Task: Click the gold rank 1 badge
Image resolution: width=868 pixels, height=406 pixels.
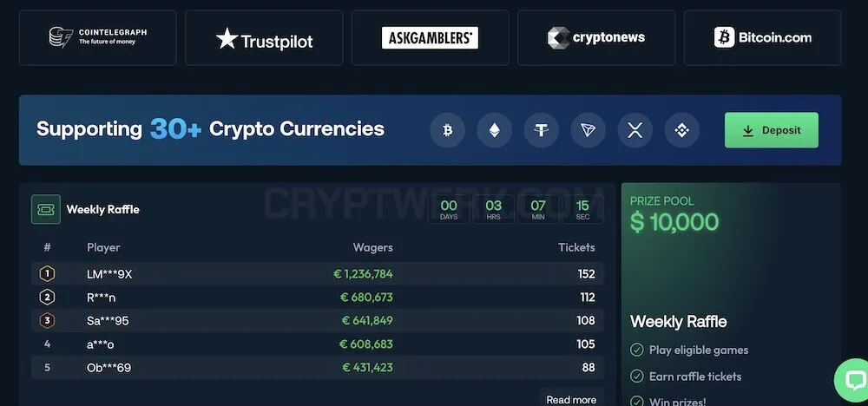Action: coord(47,274)
